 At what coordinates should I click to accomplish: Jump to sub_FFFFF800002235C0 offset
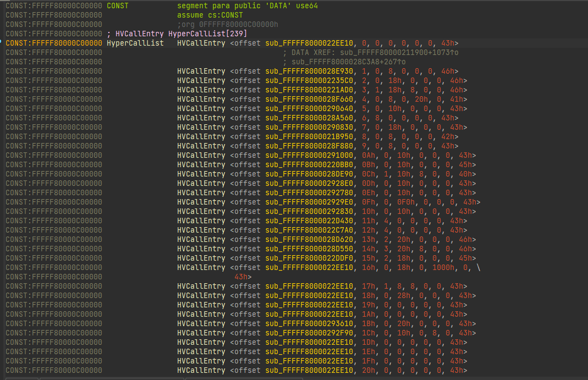click(x=309, y=81)
